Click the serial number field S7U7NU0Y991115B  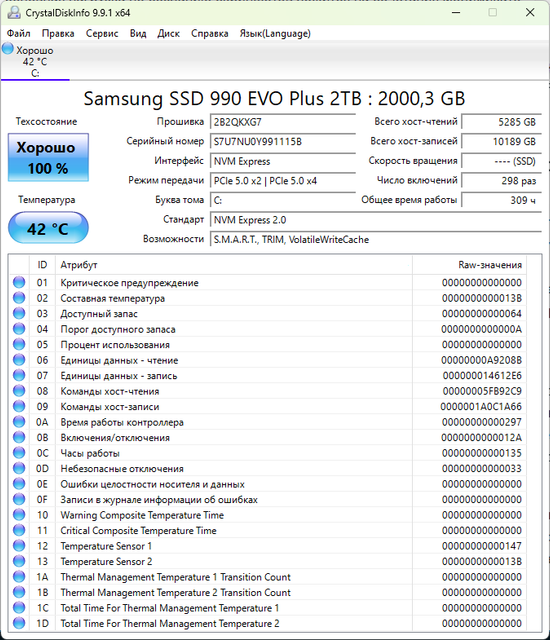(283, 142)
